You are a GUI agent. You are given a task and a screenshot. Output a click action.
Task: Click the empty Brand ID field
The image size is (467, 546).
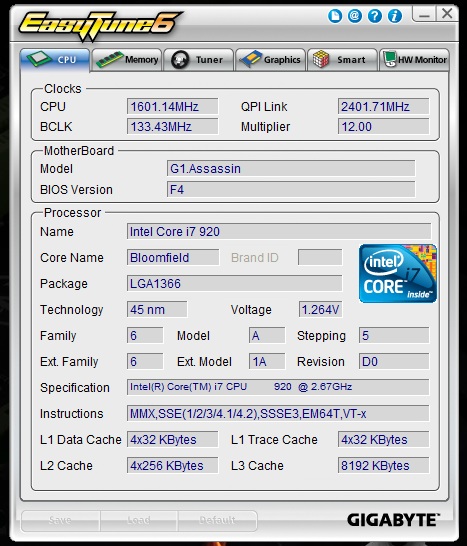pos(320,258)
